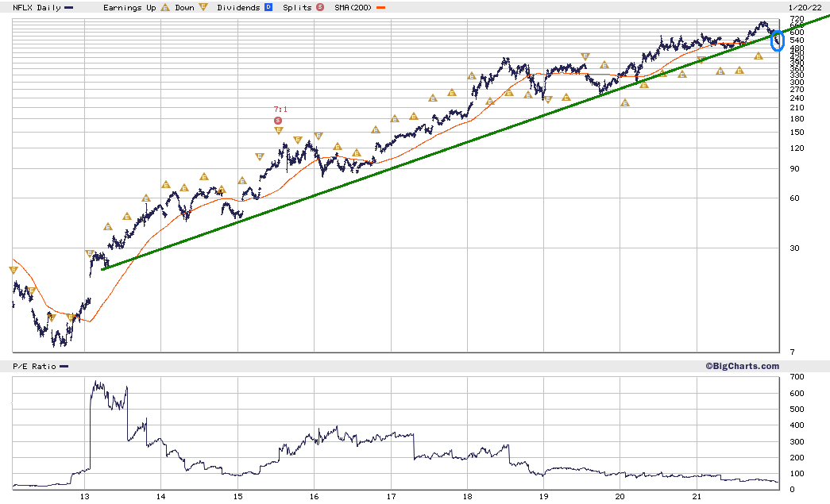Click the year 14 label on time axis
This screenshot has width=830, height=504.
tap(161, 497)
